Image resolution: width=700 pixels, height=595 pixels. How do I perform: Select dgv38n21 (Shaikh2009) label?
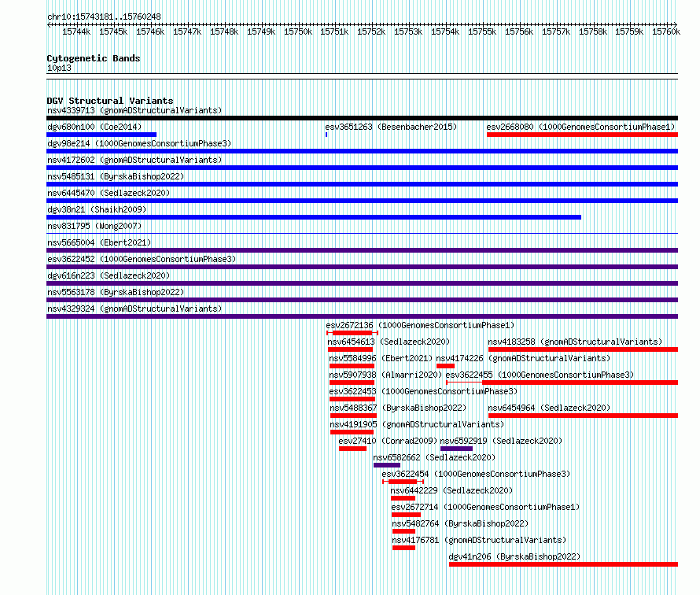(x=97, y=209)
